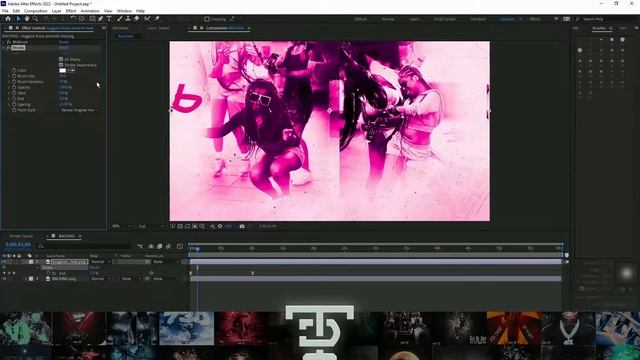The image size is (640, 360).
Task: Click Reset for the Stroke effect
Action: coord(64,48)
